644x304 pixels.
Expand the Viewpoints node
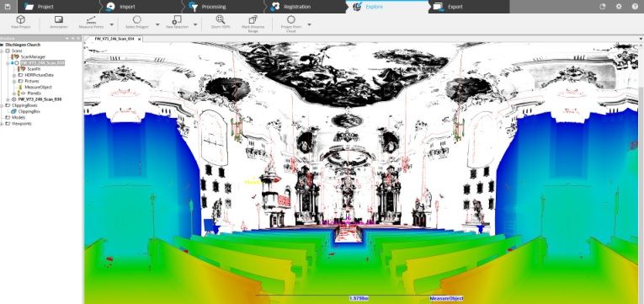click(x=2, y=123)
